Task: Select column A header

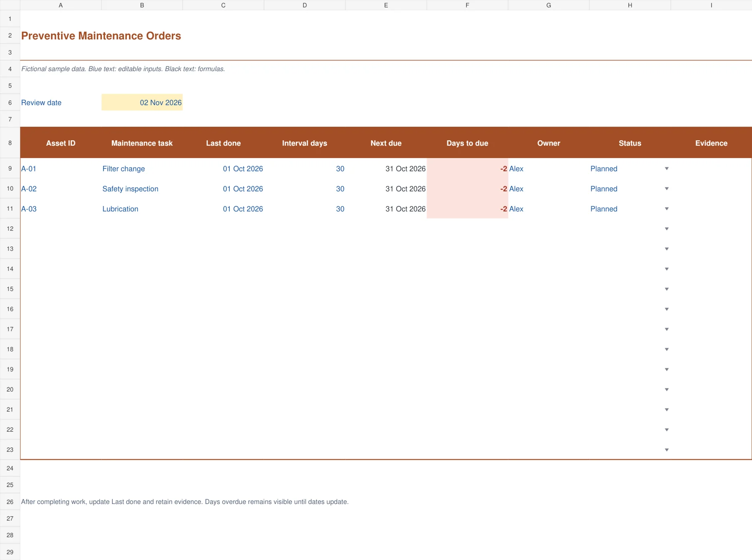Action: coord(61,5)
